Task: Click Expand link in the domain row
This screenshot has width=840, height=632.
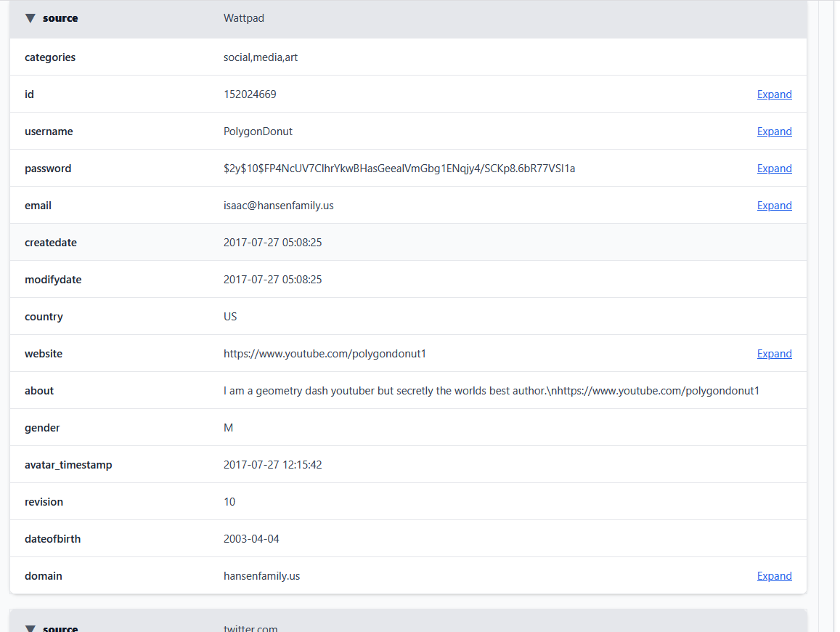Action: pyautogui.click(x=774, y=576)
